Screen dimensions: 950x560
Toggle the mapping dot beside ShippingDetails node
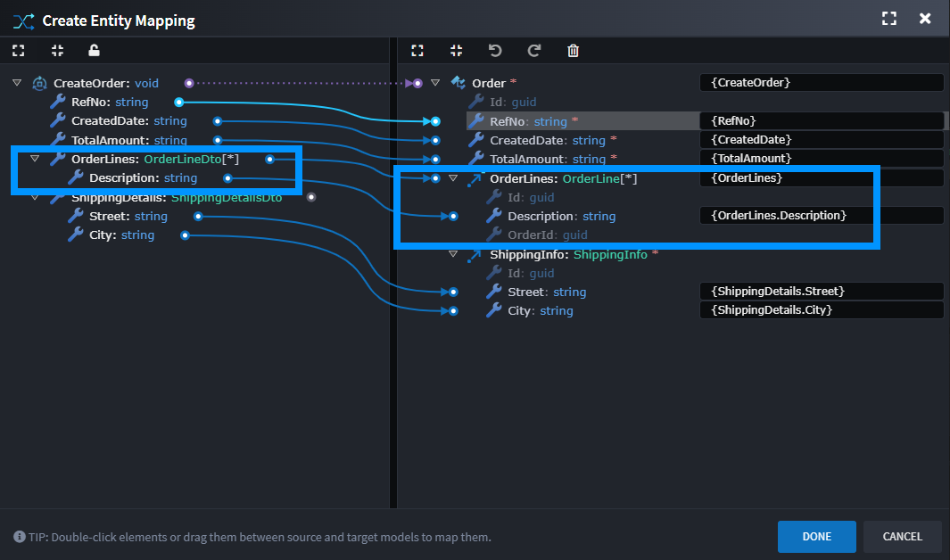click(x=311, y=196)
